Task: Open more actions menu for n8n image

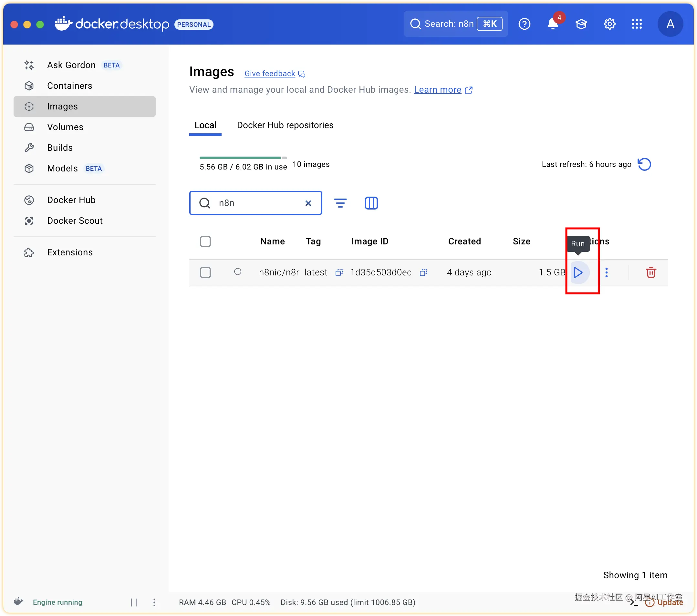Action: point(606,272)
